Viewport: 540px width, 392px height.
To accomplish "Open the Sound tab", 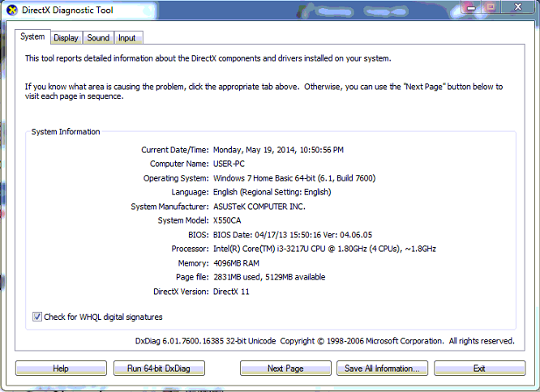I will coord(98,38).
